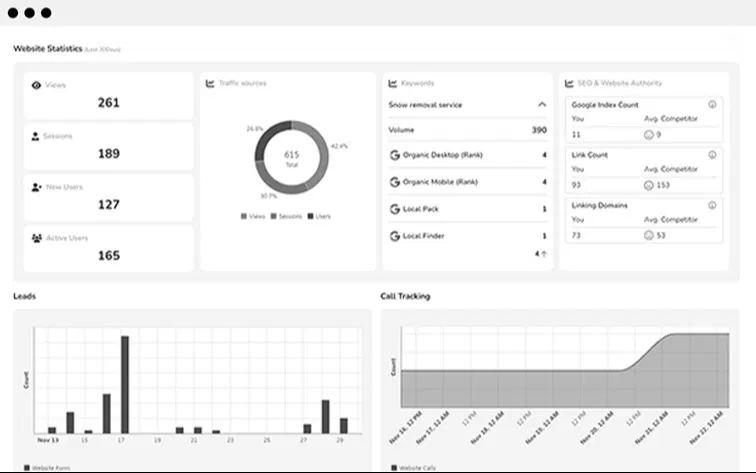Click the Sessions person icon
The height and width of the screenshot is (473, 756).
[36, 136]
